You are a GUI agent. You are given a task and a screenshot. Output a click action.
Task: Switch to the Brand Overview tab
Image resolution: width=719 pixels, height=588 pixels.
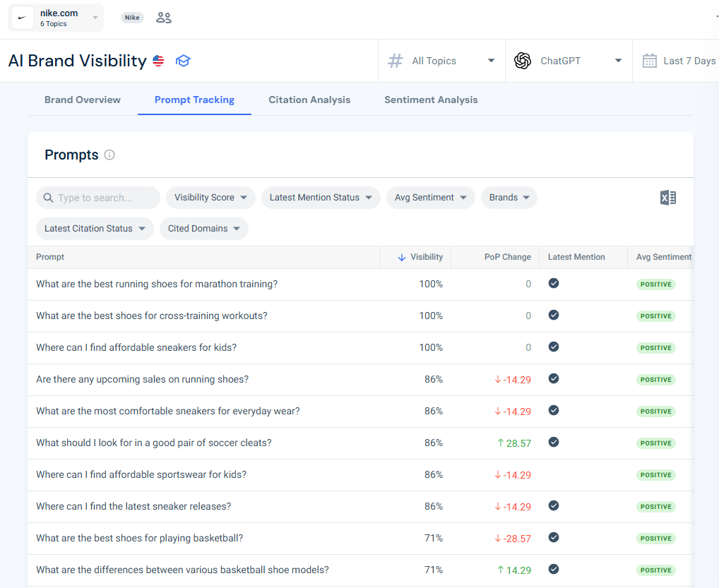coord(83,100)
